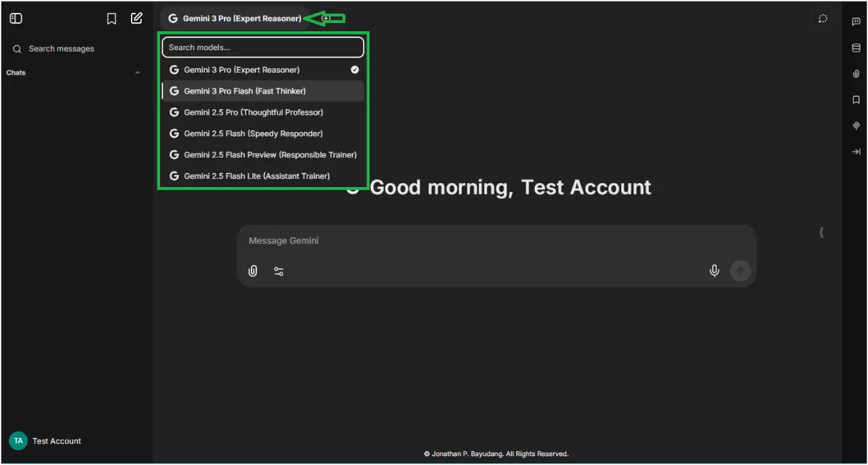Select Gemini 3 Pro (Expert Reasoner) option
The image size is (868, 465).
263,70
